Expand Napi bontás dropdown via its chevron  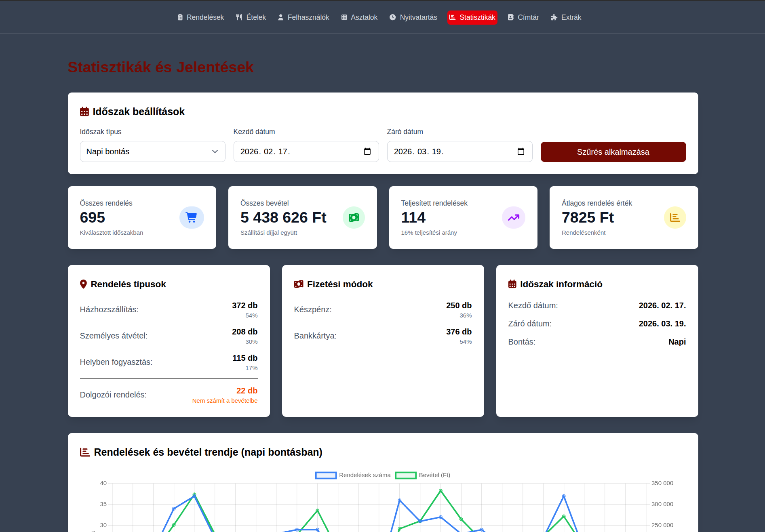tap(215, 151)
